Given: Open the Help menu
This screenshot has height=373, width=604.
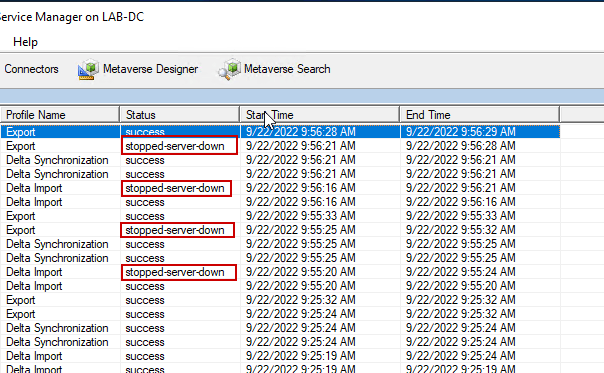Looking at the screenshot, I should pos(25,42).
